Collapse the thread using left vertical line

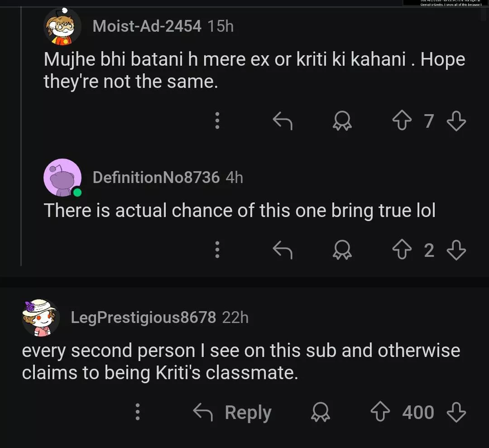coord(21,136)
